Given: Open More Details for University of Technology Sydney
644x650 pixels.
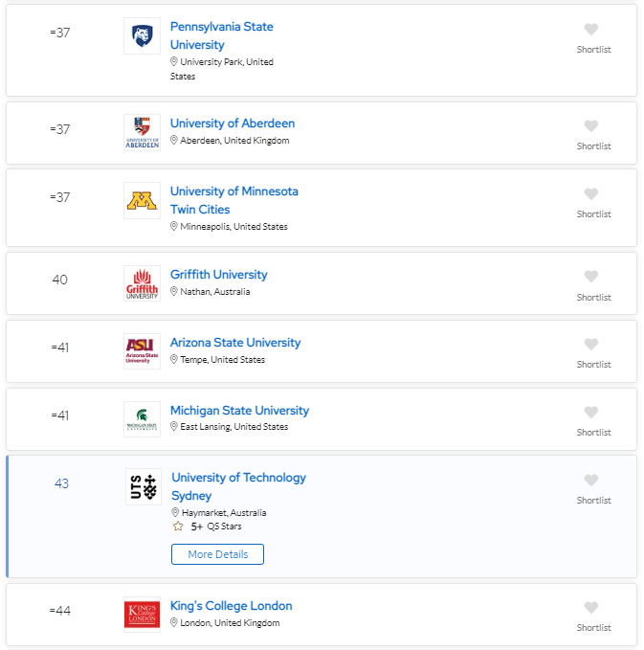Looking at the screenshot, I should pyautogui.click(x=217, y=554).
